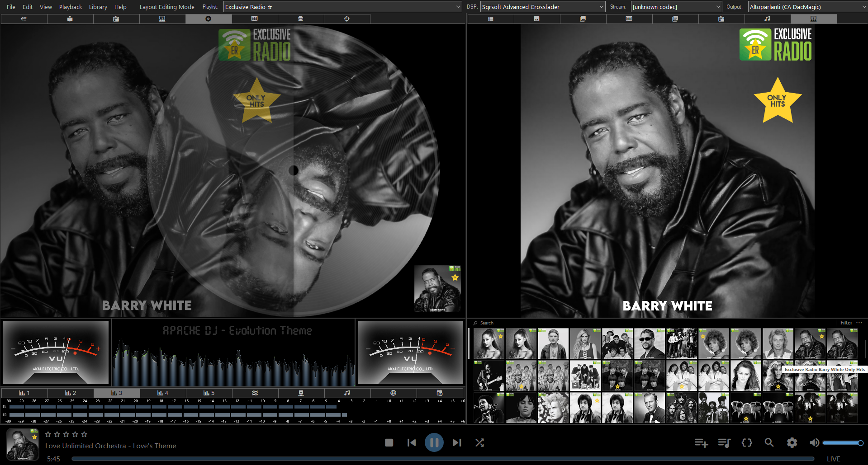This screenshot has height=465, width=868.
Task: Switch to spectrum tab 4
Action: (163, 393)
